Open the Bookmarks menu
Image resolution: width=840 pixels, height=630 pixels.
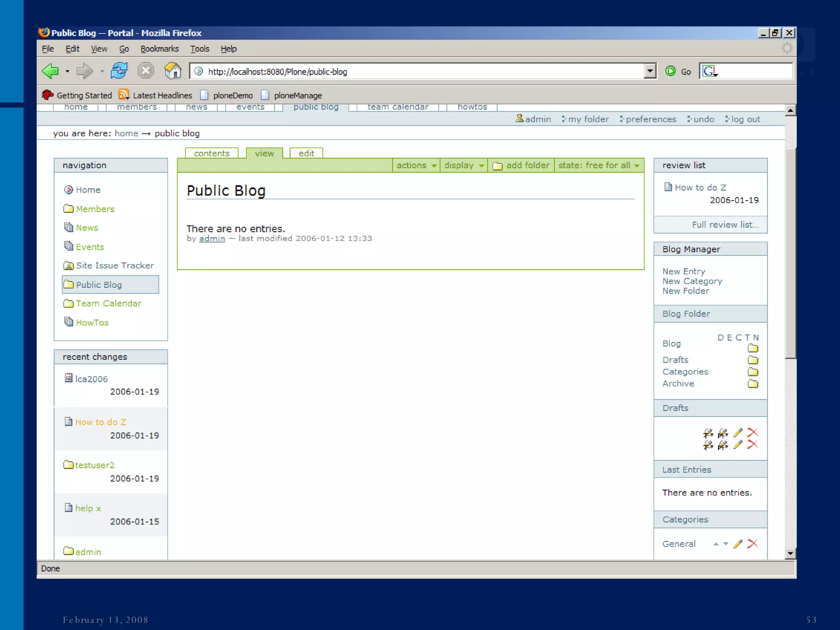(x=160, y=49)
